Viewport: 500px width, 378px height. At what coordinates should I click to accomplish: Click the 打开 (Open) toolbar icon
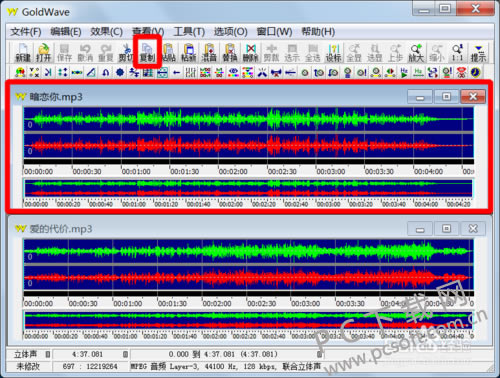click(43, 53)
